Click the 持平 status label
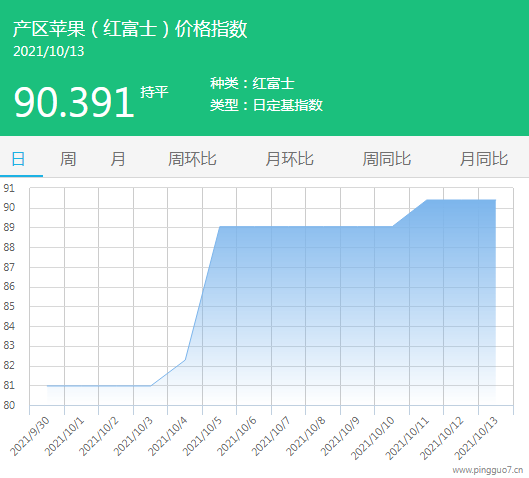The width and height of the screenshot is (529, 478). [154, 92]
